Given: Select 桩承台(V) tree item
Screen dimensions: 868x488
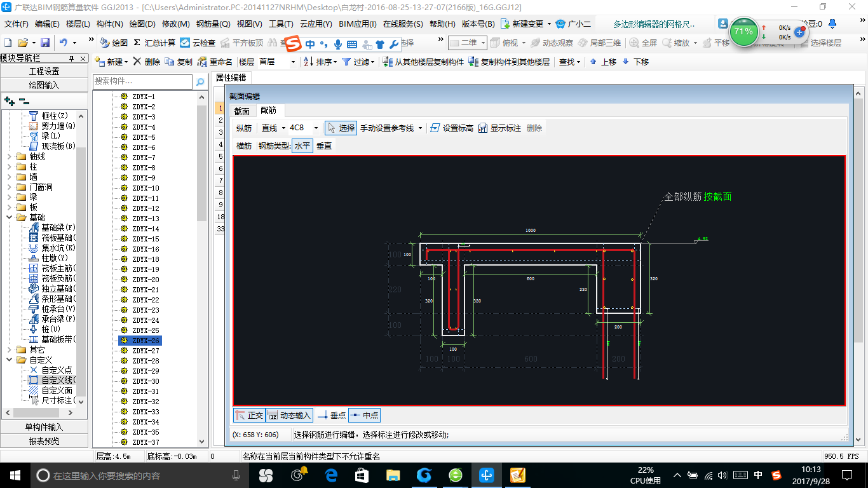Looking at the screenshot, I should (53, 309).
